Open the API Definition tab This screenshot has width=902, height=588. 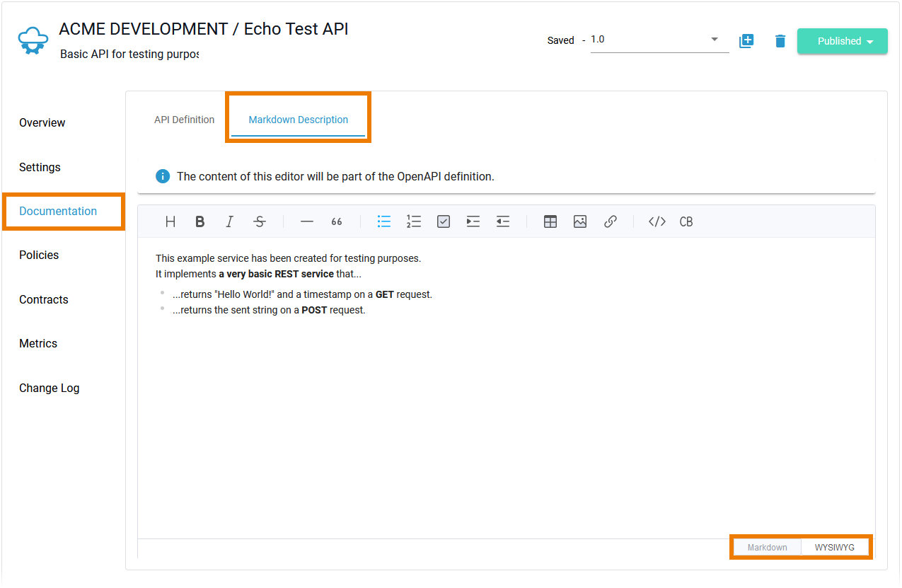coord(185,120)
